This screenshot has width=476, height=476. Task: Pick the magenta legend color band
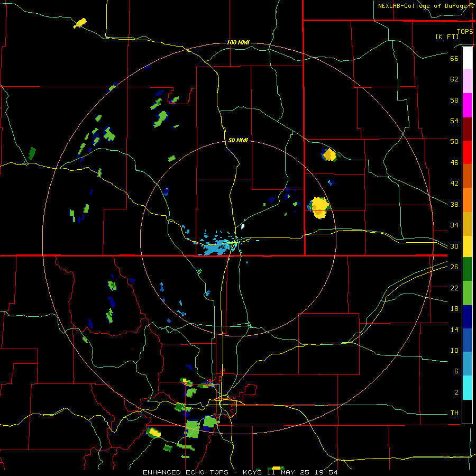point(467,105)
